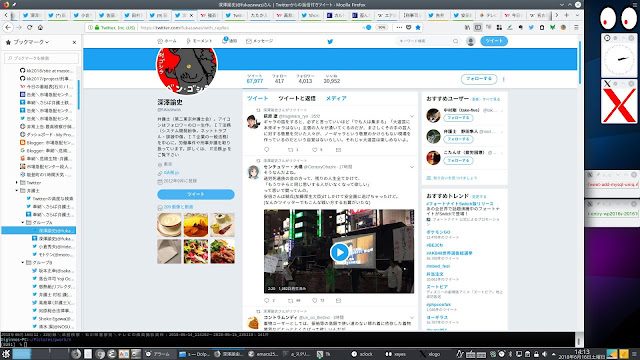Open the 通知 (Notifications) nav item
The height and width of the screenshot is (360, 640).
[229, 41]
